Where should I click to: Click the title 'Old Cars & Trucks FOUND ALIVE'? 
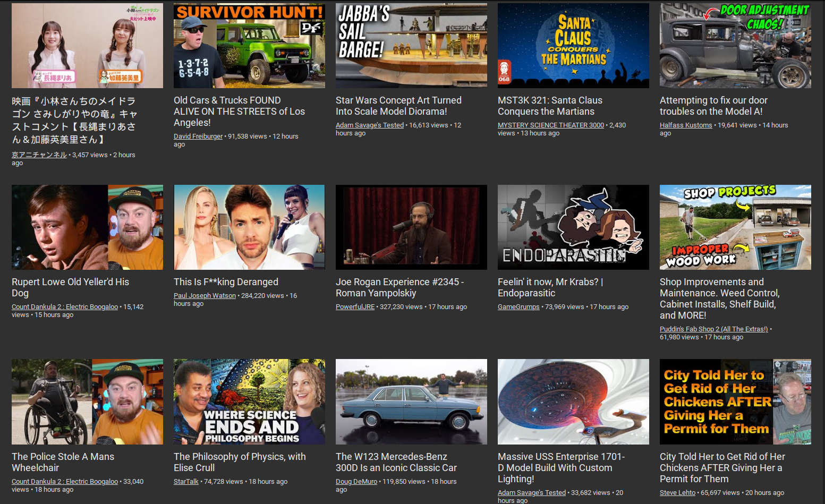(239, 112)
